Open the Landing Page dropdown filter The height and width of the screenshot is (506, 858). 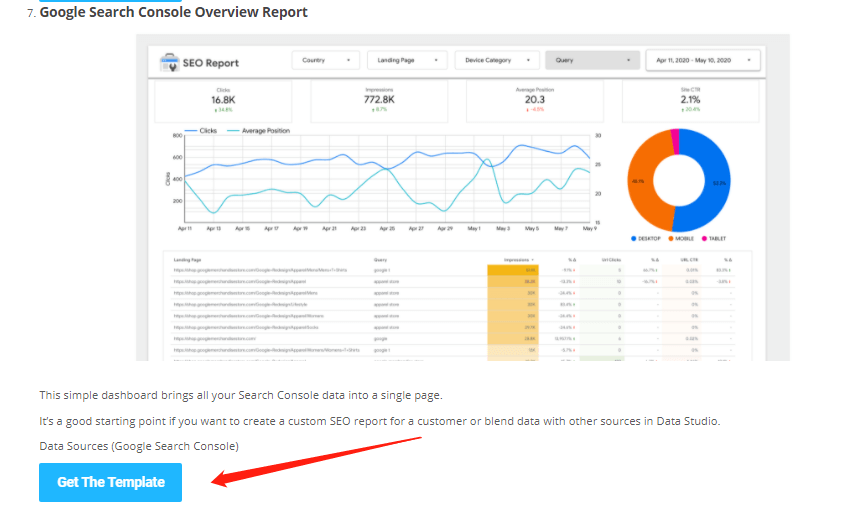[x=407, y=60]
